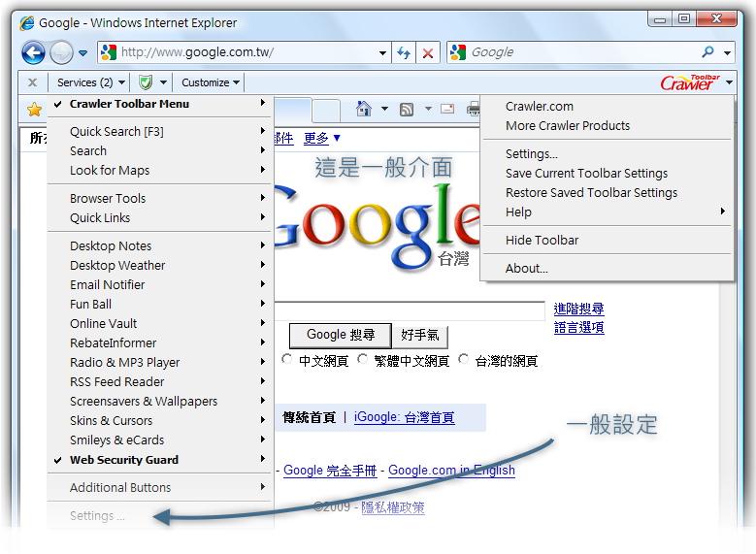The width and height of the screenshot is (756, 554).
Task: Click the Refresh page icon
Action: (x=404, y=52)
